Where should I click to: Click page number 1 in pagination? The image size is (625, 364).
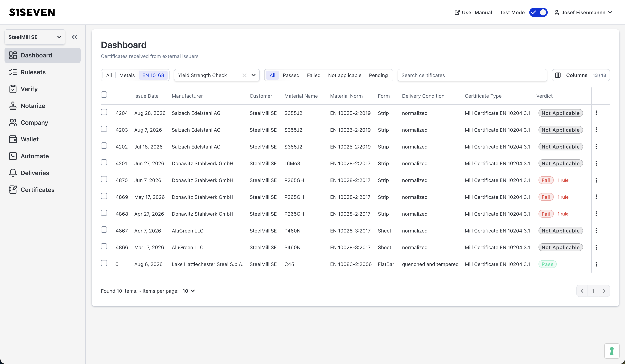click(593, 291)
